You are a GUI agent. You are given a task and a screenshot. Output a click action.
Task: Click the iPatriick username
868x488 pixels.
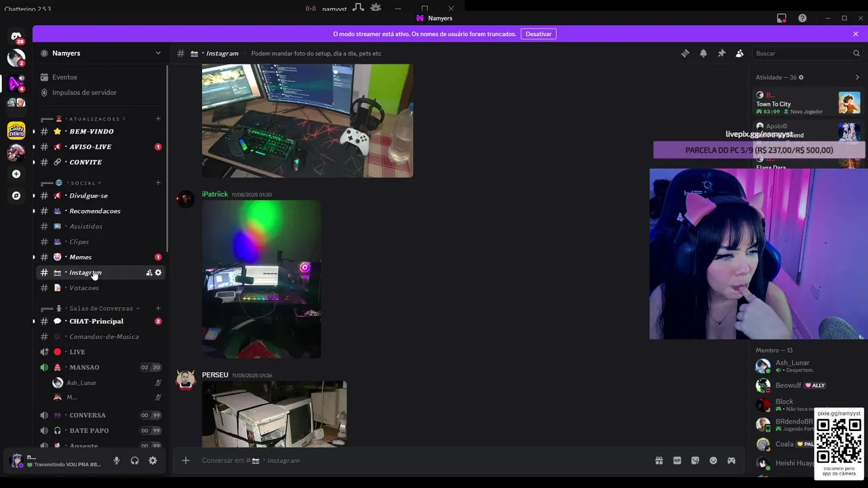pos(215,195)
